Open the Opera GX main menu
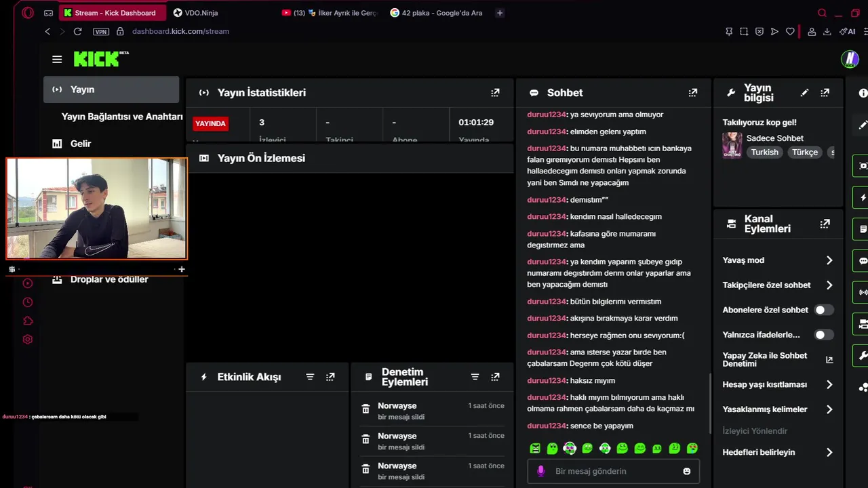Image resolution: width=868 pixels, height=488 pixels. (x=28, y=13)
